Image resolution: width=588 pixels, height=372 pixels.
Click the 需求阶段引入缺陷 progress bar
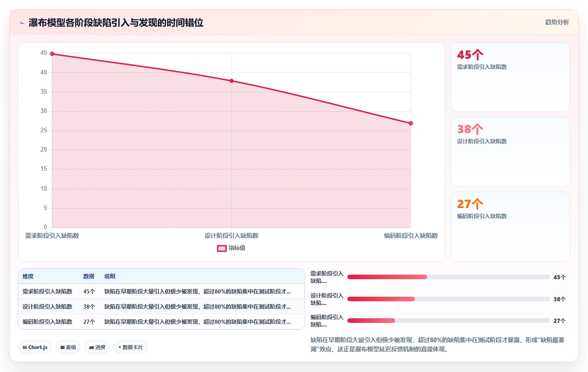pos(448,277)
